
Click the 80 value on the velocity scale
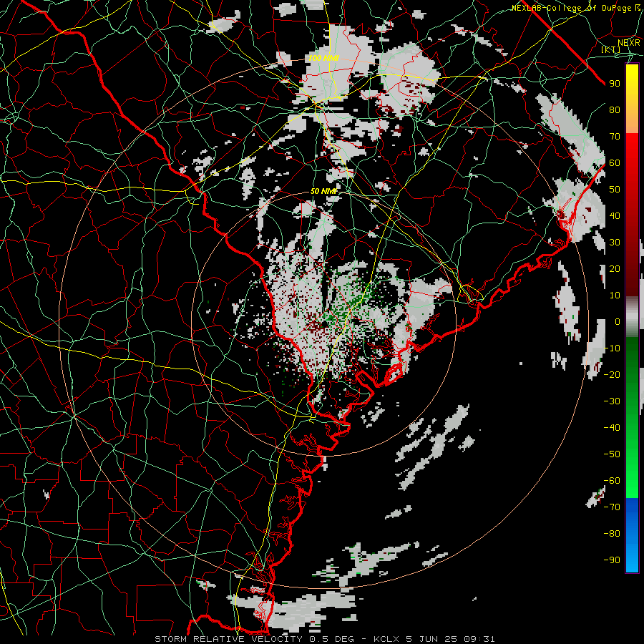click(x=615, y=109)
